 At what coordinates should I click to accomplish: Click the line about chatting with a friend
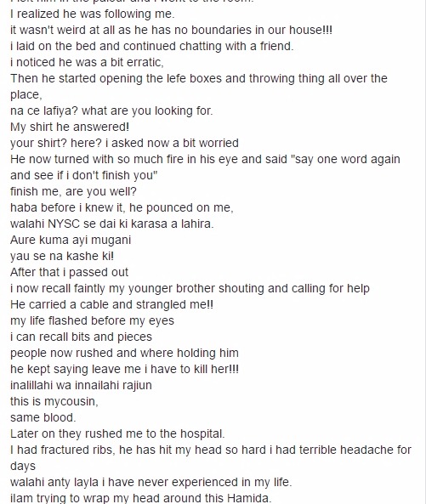[151, 46]
